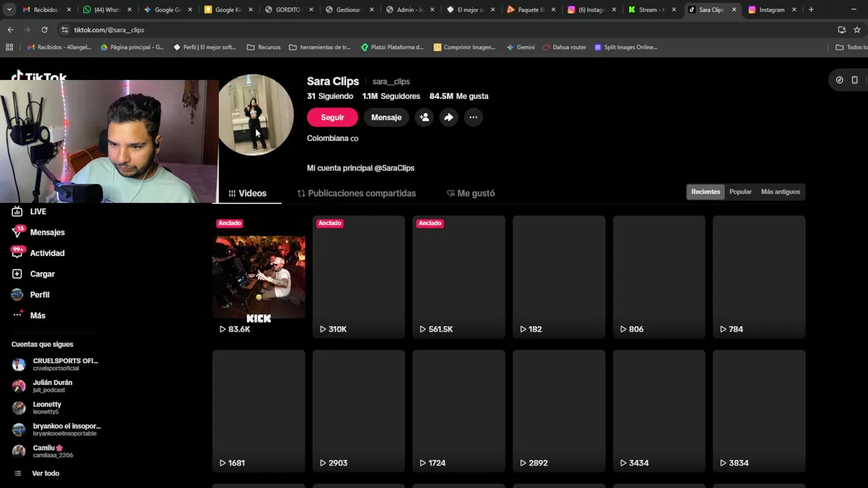This screenshot has height=488, width=868.
Task: Bookmark this page with star icon
Action: 857,30
